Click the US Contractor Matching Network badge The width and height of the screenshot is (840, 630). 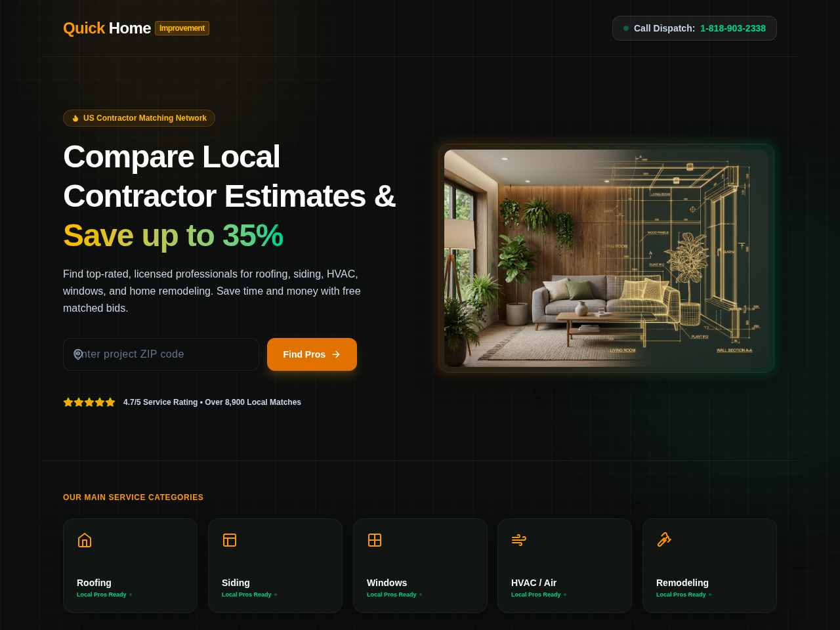tap(139, 118)
